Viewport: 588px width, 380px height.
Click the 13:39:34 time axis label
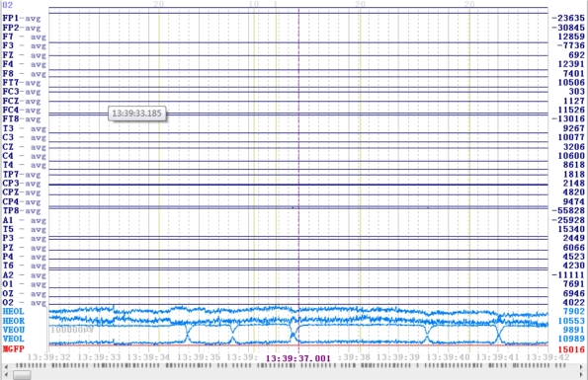pyautogui.click(x=148, y=357)
